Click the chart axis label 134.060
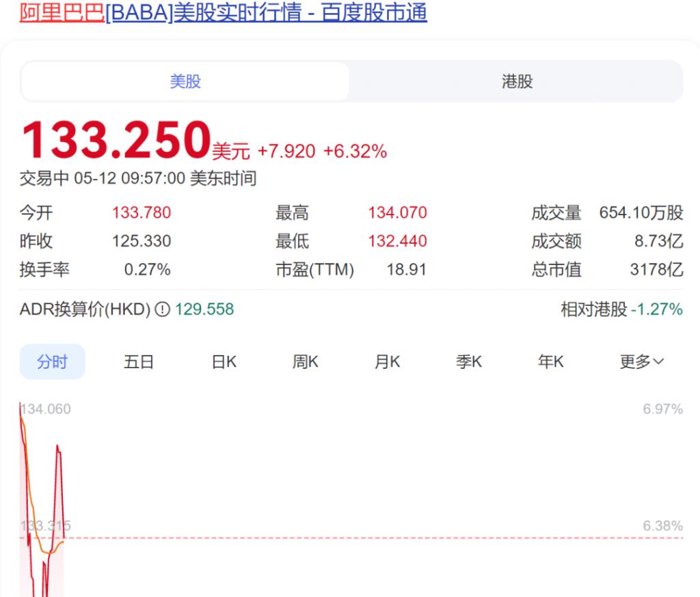Viewport: 700px width, 597px height. pyautogui.click(x=46, y=409)
